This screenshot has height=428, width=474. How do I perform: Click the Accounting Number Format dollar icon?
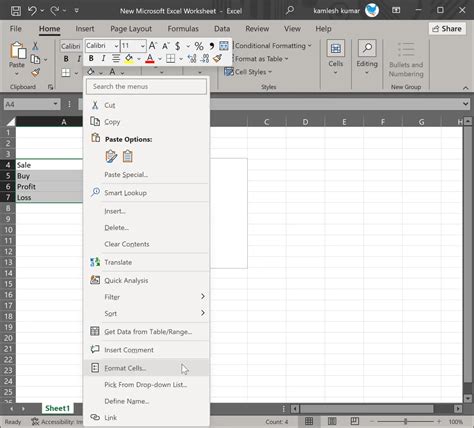(x=178, y=46)
